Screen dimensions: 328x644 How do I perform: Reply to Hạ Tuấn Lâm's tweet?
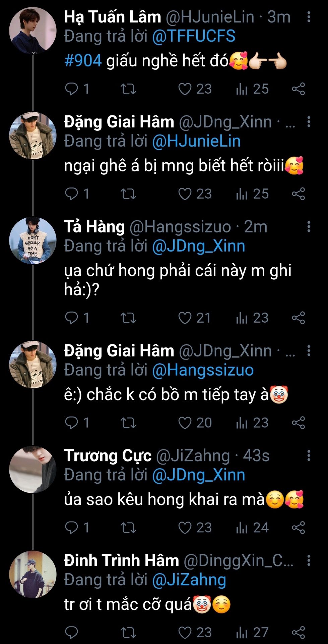(71, 89)
